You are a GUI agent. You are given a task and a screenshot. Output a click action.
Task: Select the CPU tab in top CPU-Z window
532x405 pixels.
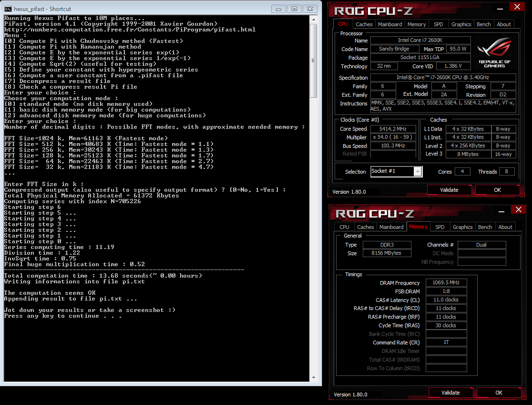(x=343, y=24)
